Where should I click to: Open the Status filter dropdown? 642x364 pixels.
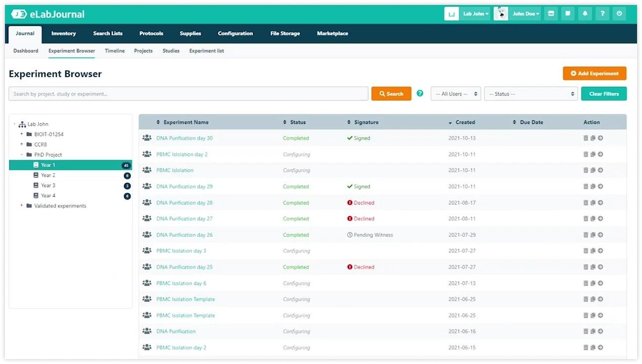point(531,93)
